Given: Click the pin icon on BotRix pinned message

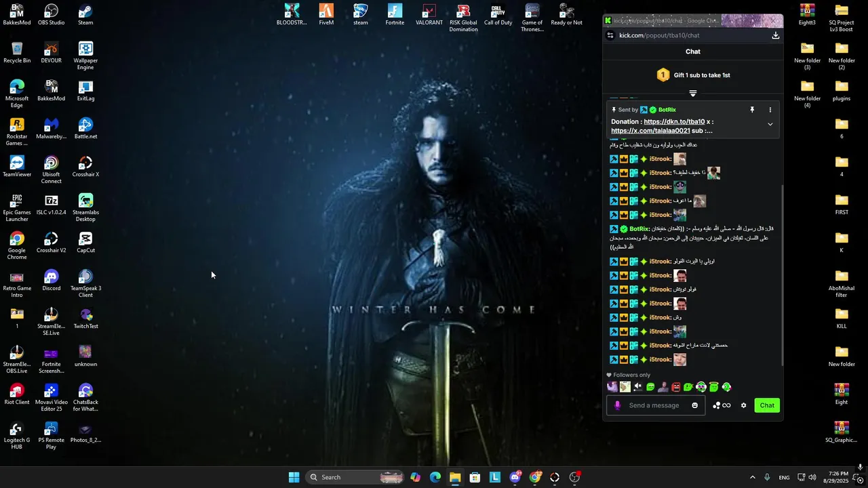Looking at the screenshot, I should tap(751, 110).
